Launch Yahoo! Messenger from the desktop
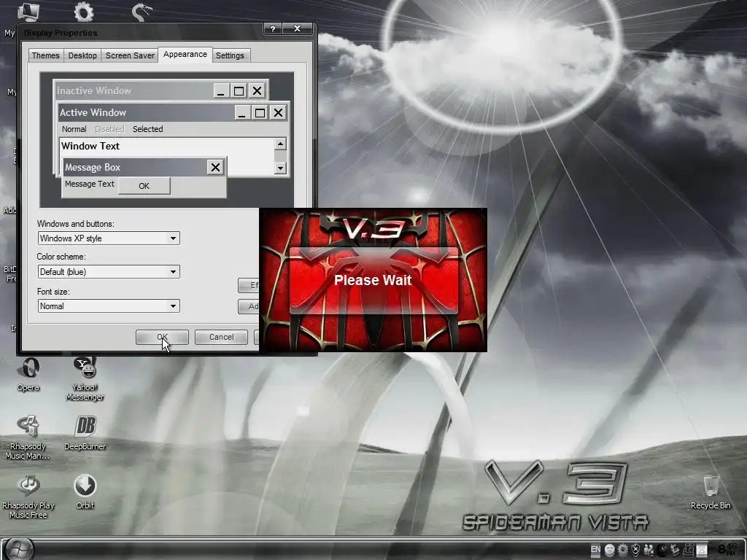 point(85,379)
